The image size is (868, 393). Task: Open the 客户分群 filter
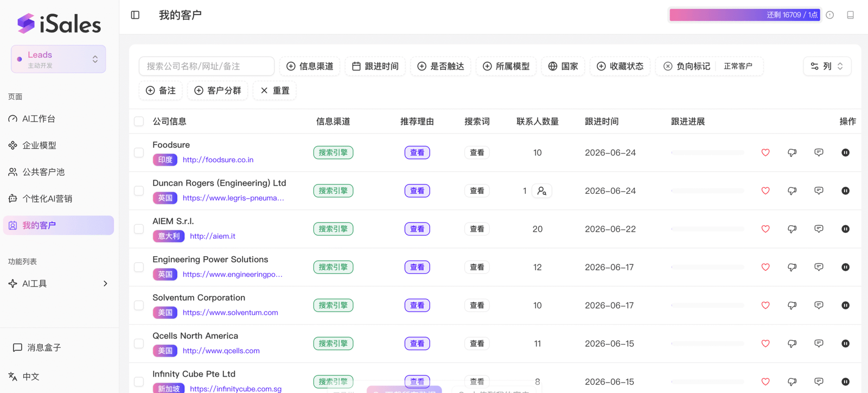[218, 91]
